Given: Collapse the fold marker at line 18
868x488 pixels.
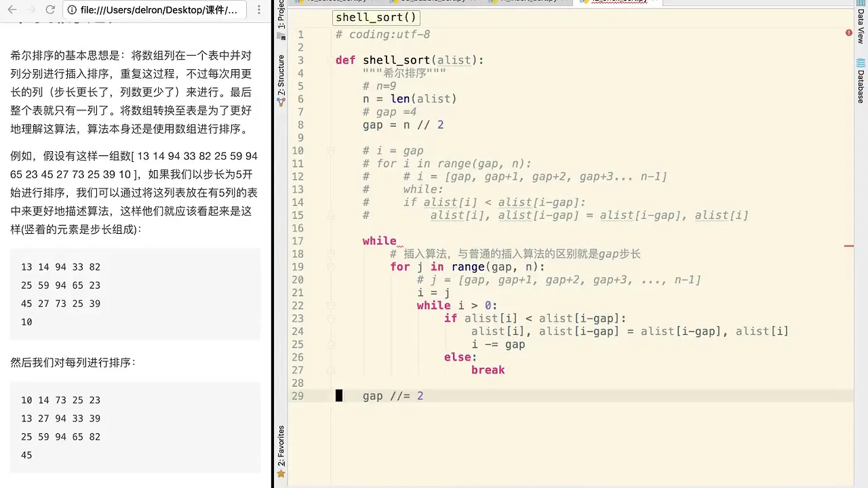Looking at the screenshot, I should [332, 254].
